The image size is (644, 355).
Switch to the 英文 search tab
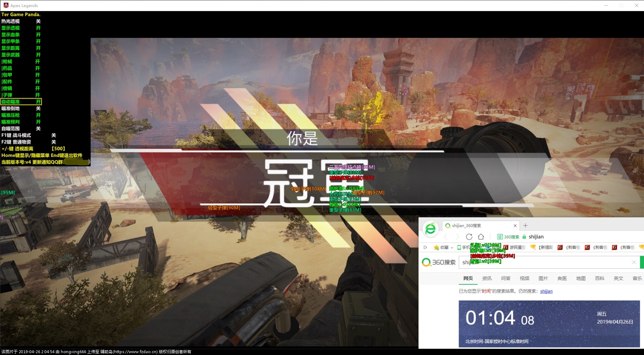point(618,278)
